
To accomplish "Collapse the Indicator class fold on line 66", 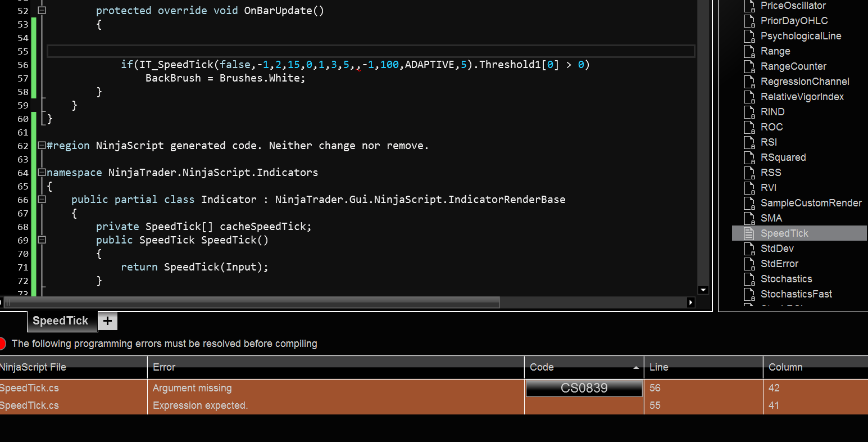I will [42, 199].
